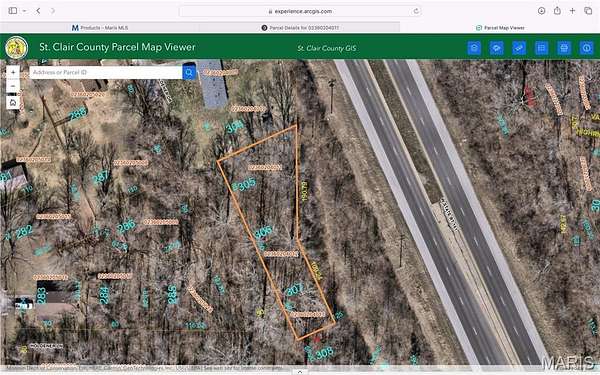600x375 pixels.
Task: Click lot label 306 in the highlighted parcel
Action: [263, 232]
